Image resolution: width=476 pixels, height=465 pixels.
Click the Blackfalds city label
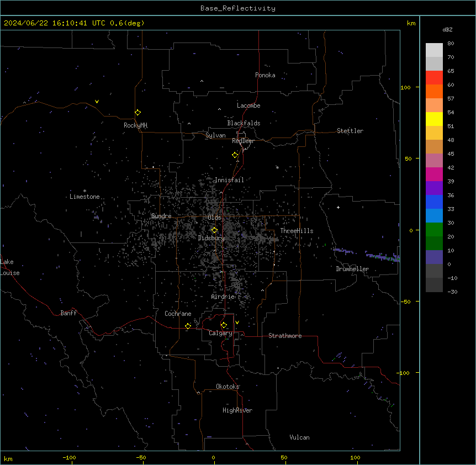(x=244, y=123)
